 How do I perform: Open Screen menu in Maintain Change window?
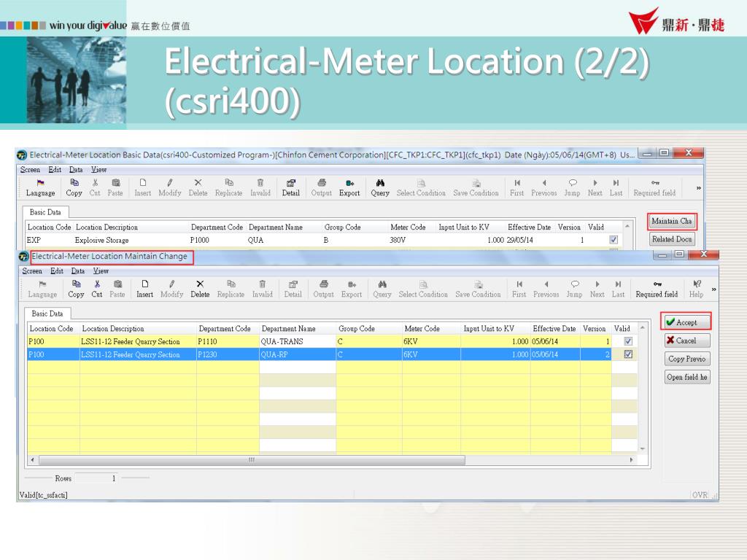click(32, 271)
